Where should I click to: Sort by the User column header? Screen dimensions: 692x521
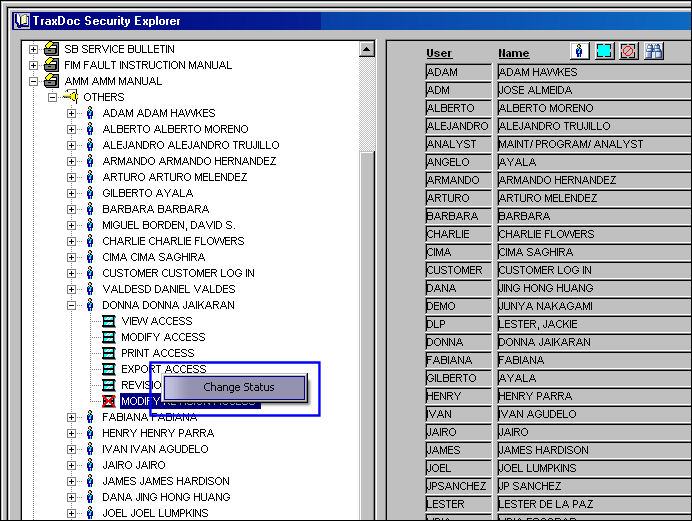[x=439, y=53]
